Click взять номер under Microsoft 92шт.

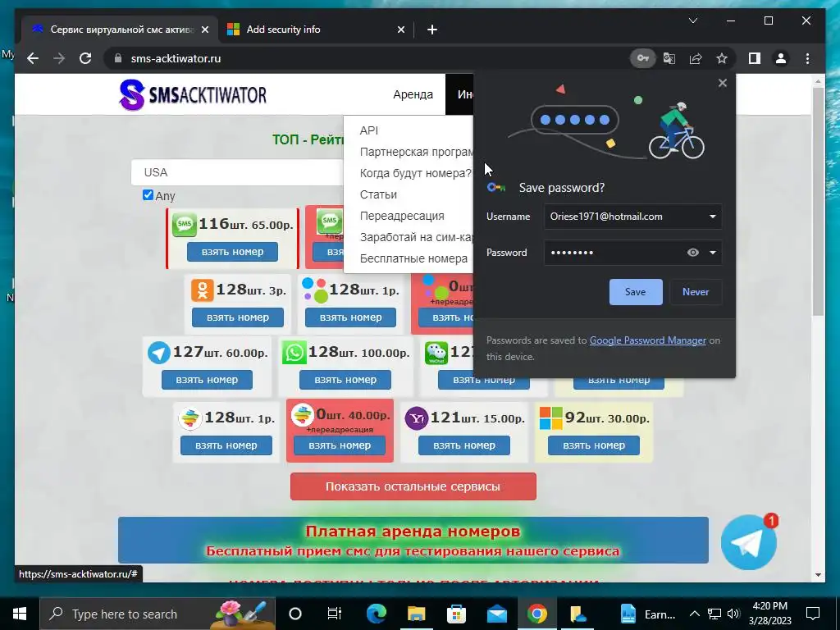(x=594, y=445)
